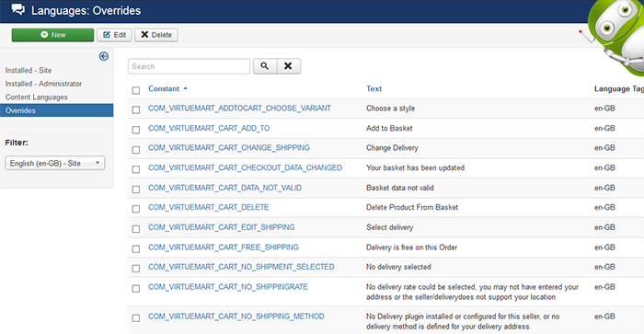This screenshot has width=644, height=334.
Task: Check the CART_FREE_SHIPPING row checkbox
Action: [136, 249]
